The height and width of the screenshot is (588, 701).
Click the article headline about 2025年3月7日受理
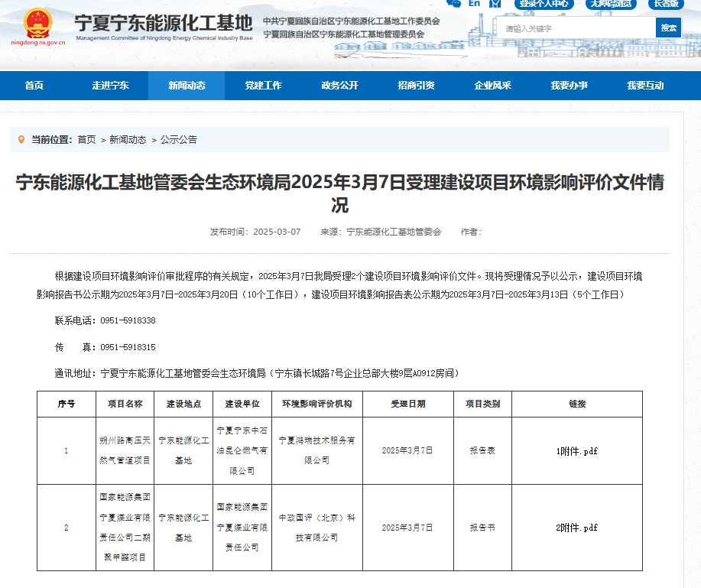coord(339,193)
